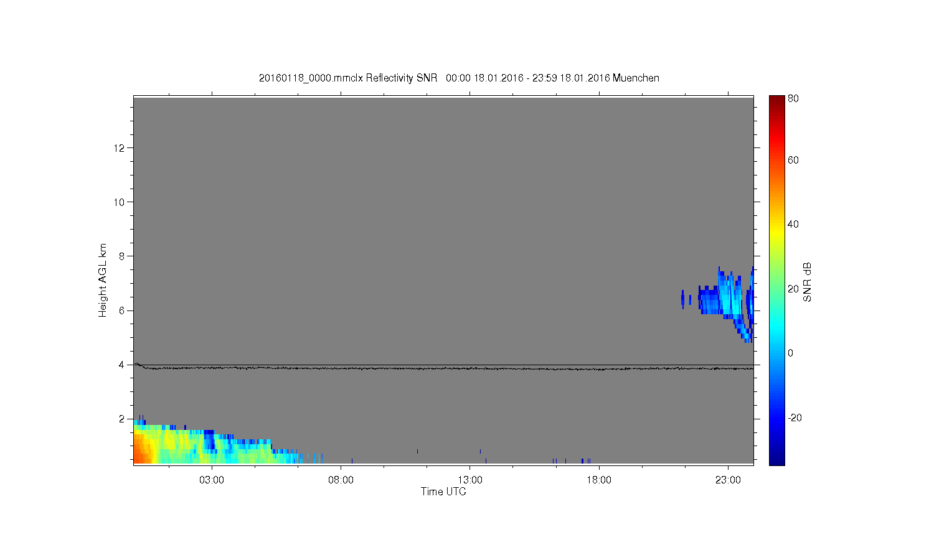Click the 'SNR dB' colorbar label
The image size is (934, 560).
tap(807, 282)
